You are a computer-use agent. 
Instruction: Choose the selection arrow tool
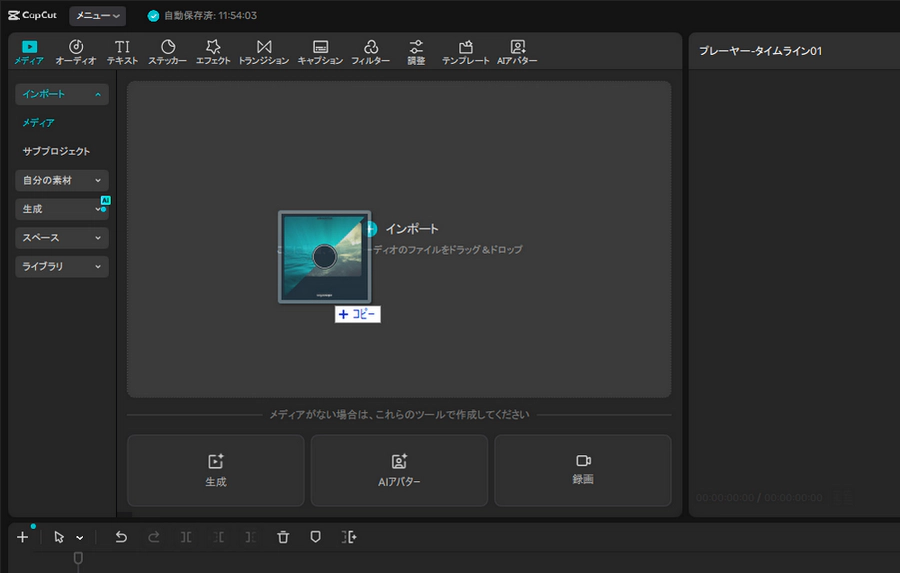tap(59, 537)
